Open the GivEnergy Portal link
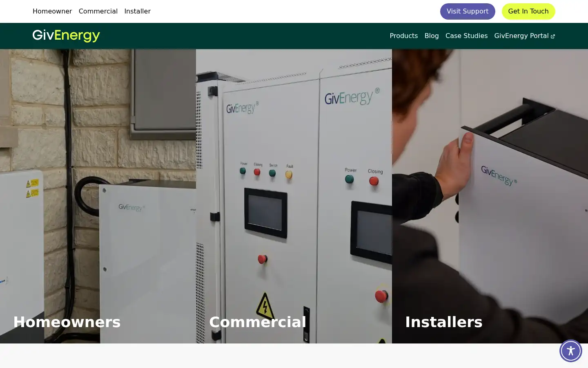This screenshot has width=588, height=368. [524, 36]
